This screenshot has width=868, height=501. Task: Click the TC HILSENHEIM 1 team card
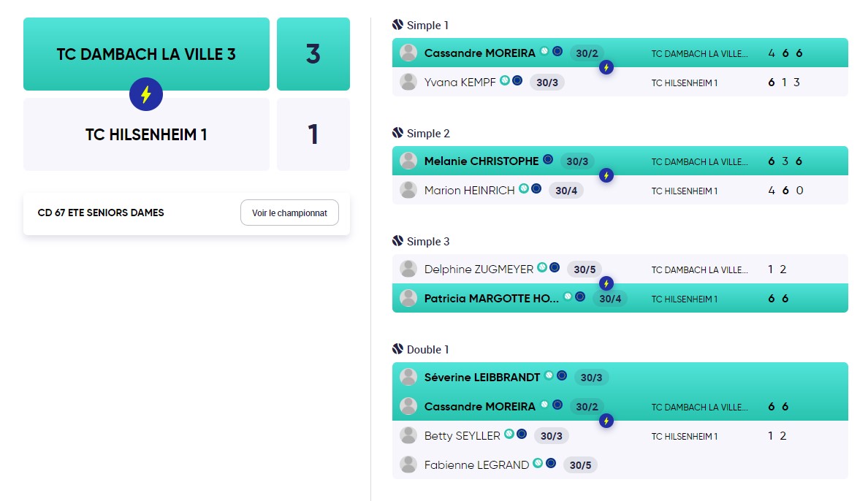tap(146, 134)
